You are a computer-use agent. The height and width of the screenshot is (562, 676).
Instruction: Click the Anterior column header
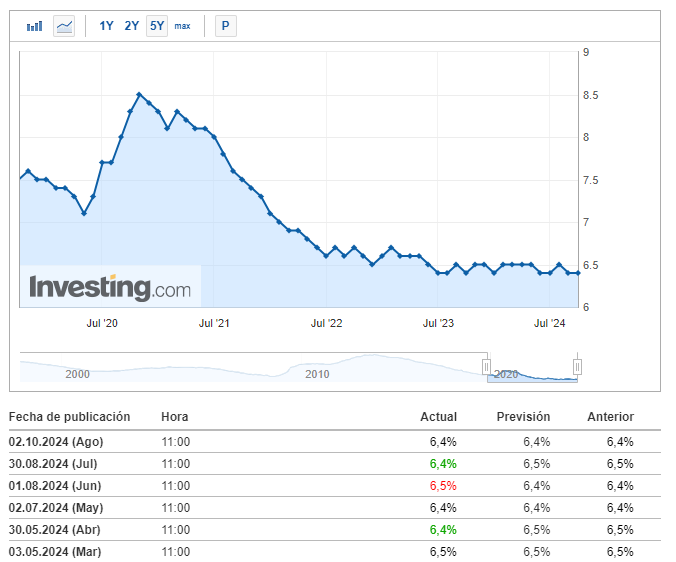tap(610, 417)
